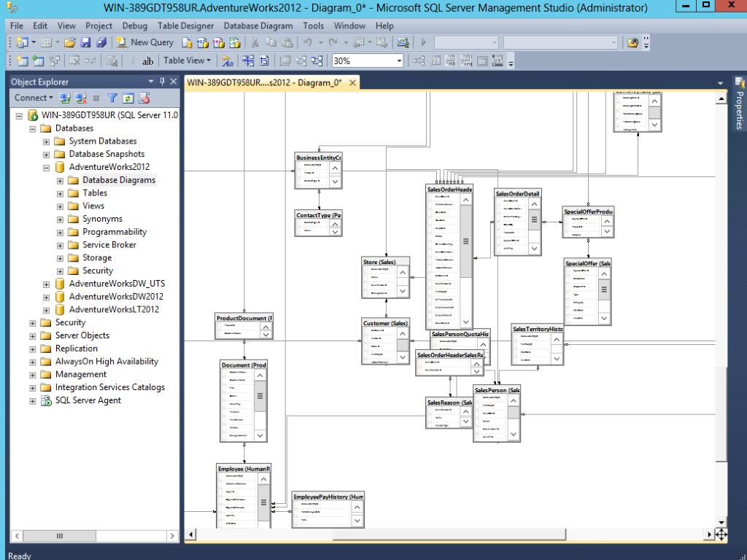Click the New Table diagram icon

tap(22, 61)
